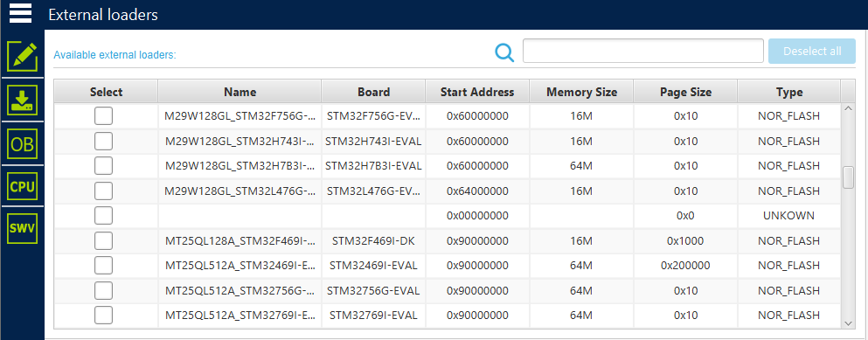868x340 pixels.
Task: Sort by the Memory Size column header
Action: click(x=581, y=92)
